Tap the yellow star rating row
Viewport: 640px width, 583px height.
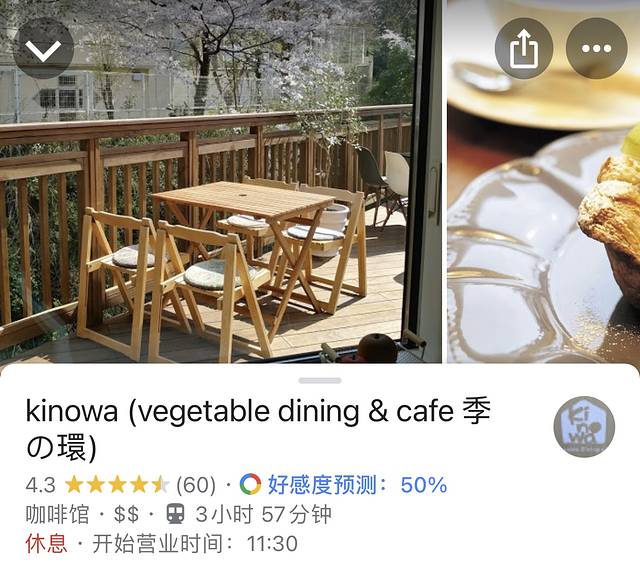point(117,485)
